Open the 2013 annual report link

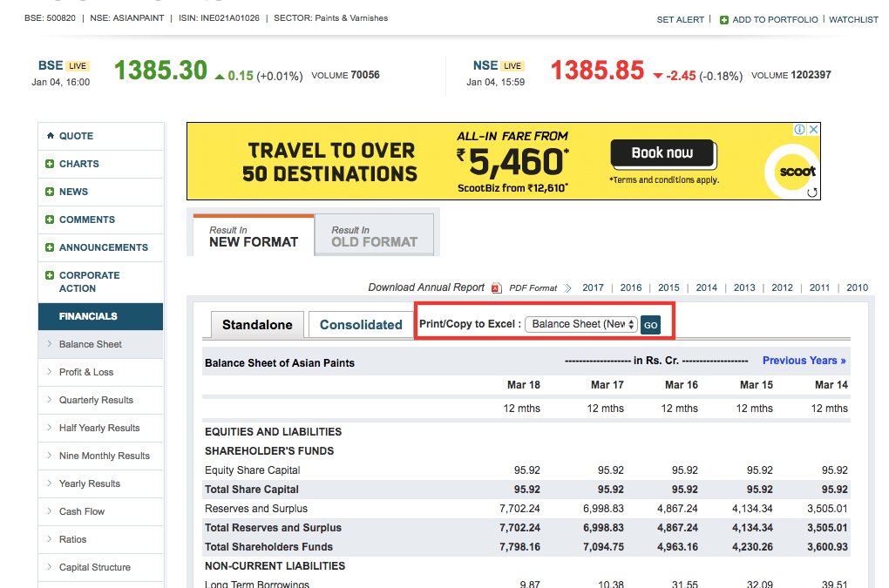pos(744,287)
